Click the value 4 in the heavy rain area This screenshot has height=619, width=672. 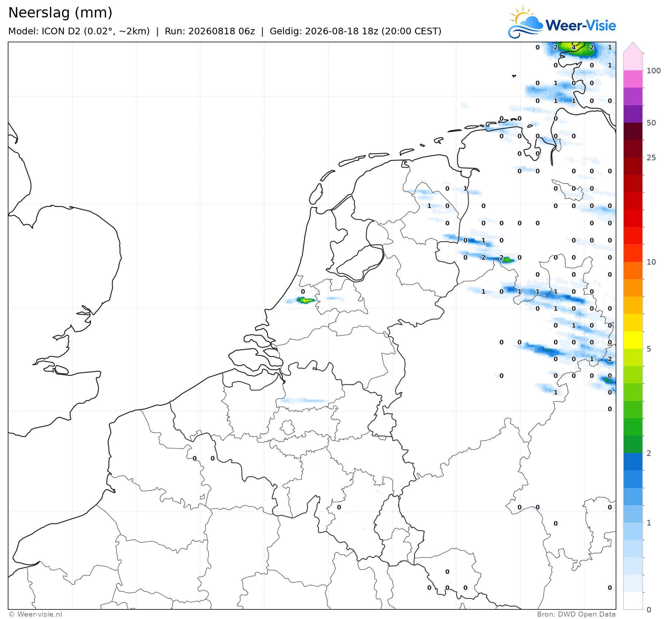(x=573, y=48)
